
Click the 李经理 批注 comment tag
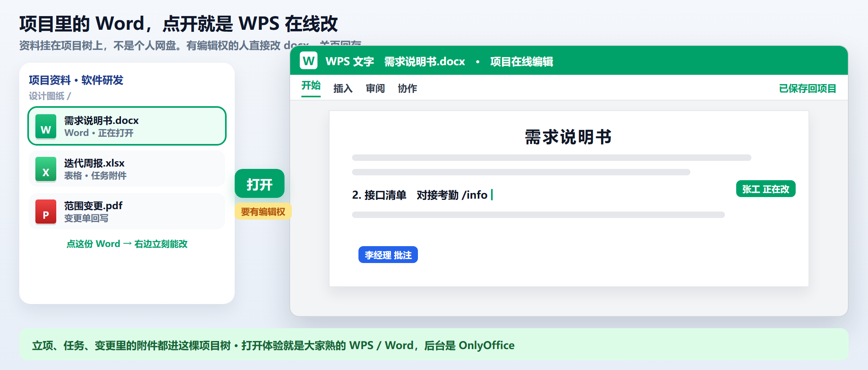tap(388, 255)
